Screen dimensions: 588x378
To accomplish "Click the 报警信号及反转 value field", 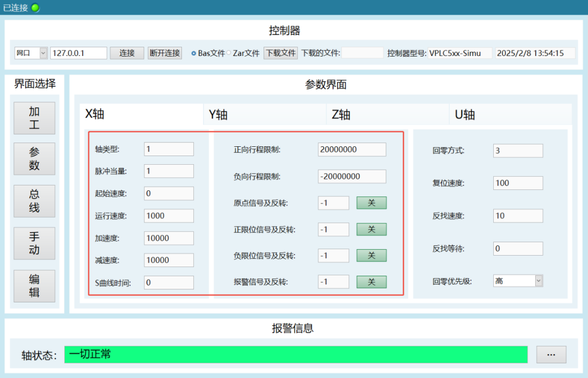I will pos(333,282).
